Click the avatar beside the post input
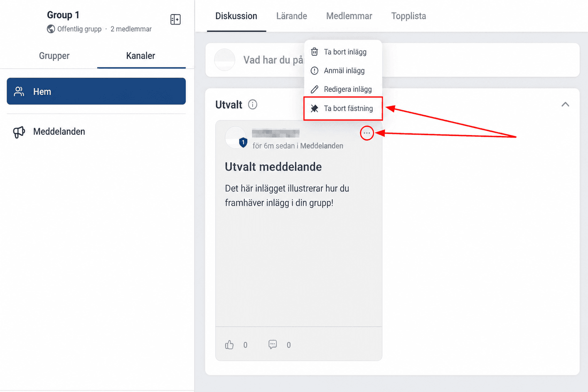Viewport: 588px width, 392px height. tap(225, 60)
